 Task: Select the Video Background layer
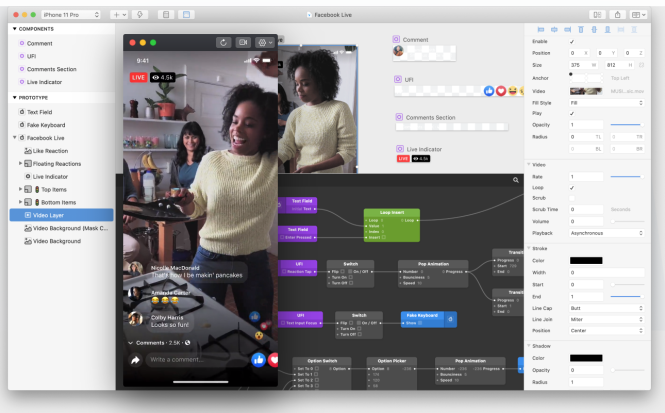pyautogui.click(x=61, y=241)
